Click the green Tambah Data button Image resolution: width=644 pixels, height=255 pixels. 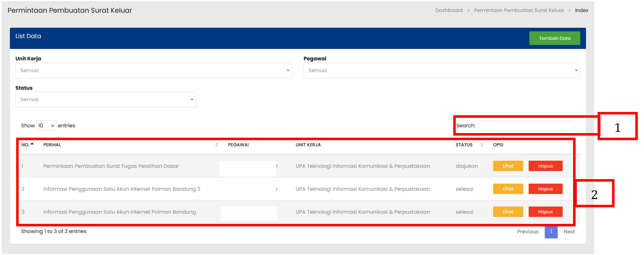(x=554, y=38)
